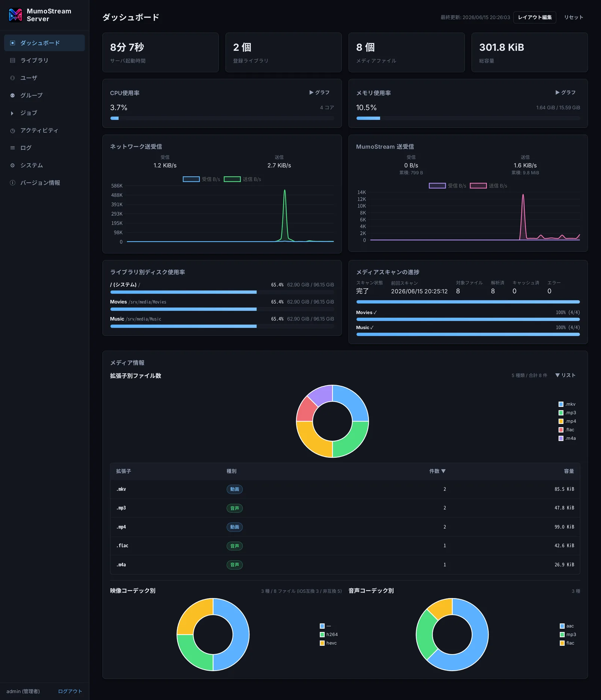Click the dashboard icon in the sidebar
601x700 pixels.
pyautogui.click(x=12, y=43)
